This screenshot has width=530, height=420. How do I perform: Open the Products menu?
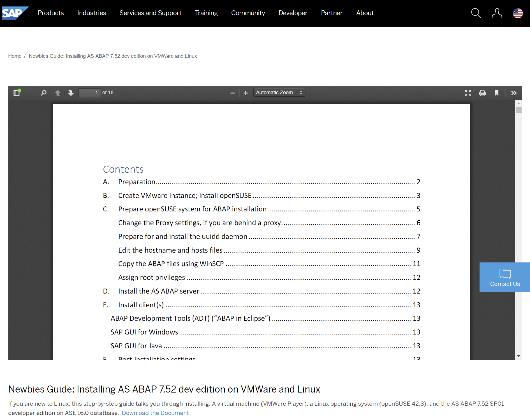(51, 13)
